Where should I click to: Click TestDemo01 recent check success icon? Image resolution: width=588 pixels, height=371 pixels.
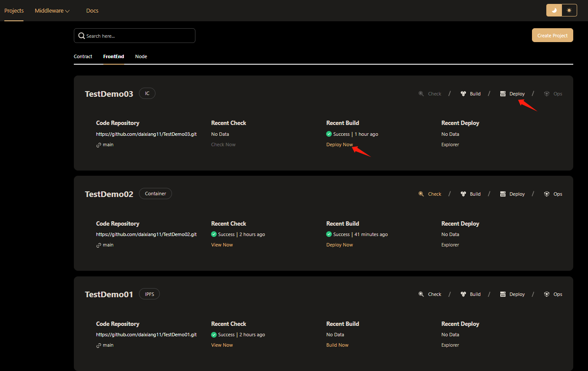214,335
